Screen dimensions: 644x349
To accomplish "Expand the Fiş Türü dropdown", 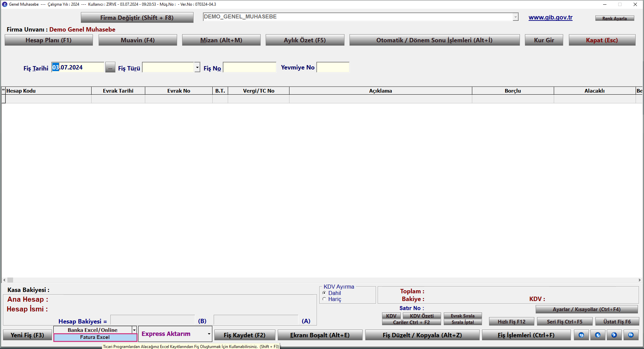I will pyautogui.click(x=197, y=67).
